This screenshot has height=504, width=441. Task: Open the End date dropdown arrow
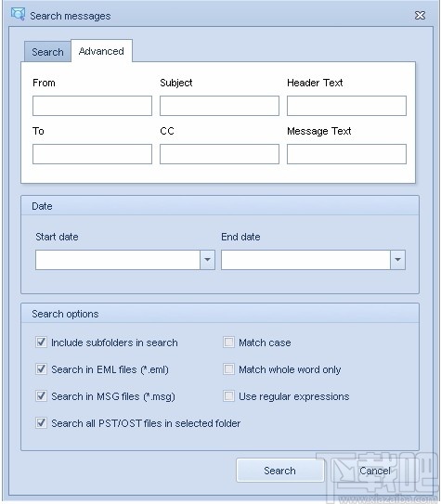pyautogui.click(x=398, y=260)
